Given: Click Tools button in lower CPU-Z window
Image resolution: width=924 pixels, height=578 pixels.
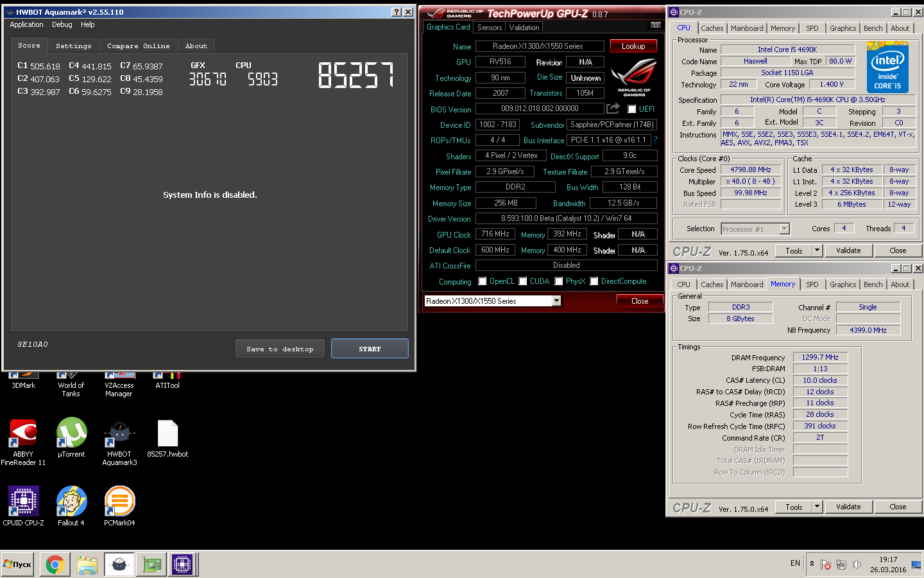Looking at the screenshot, I should tap(794, 507).
